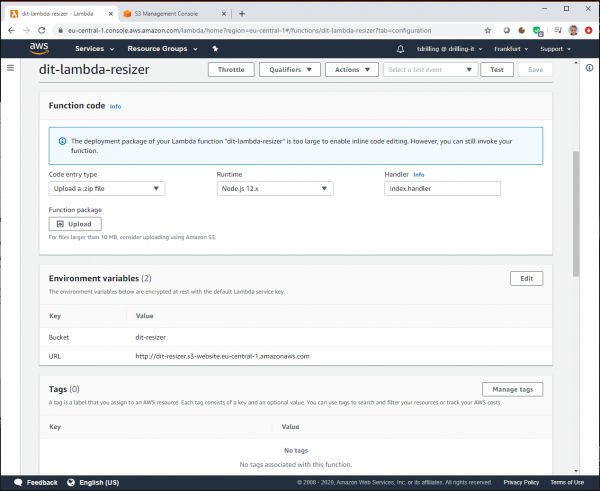Open the notifications bell
Image resolution: width=600 pixels, height=491 pixels.
400,49
